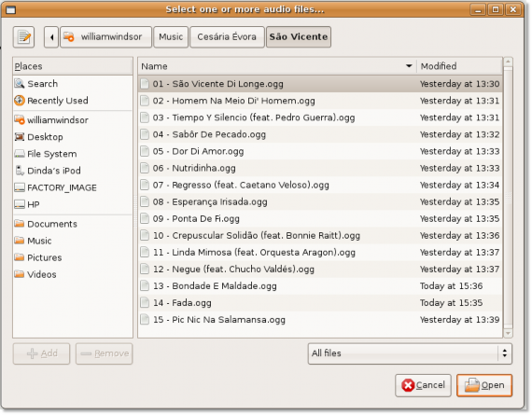Click the Dinda's iPod device icon

pos(20,171)
